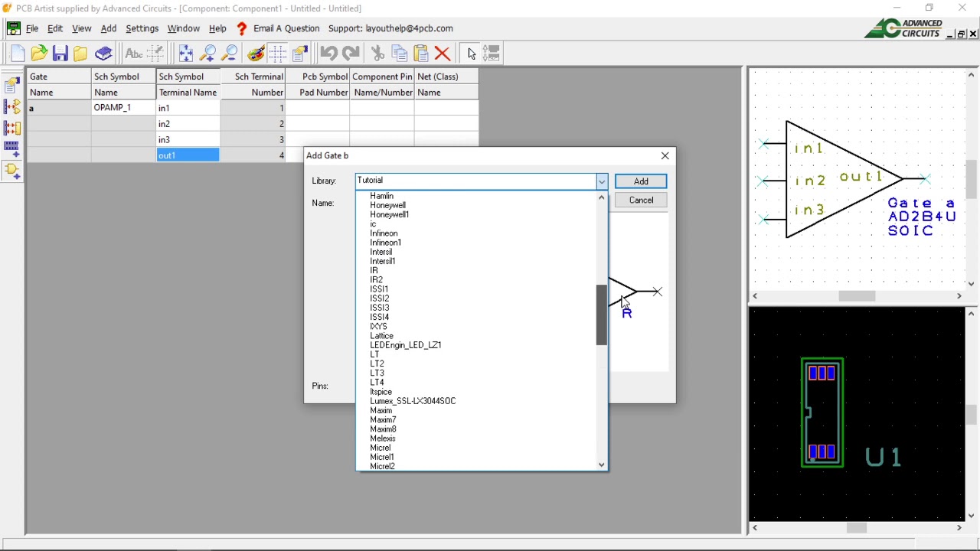Close the Add Gate b dialog
The width and height of the screenshot is (980, 551).
click(665, 155)
